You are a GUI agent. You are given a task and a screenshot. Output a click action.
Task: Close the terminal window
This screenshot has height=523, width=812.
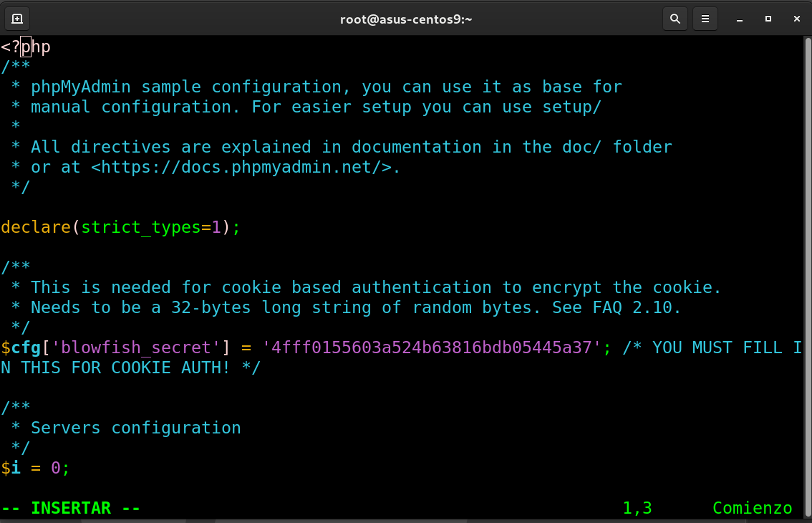point(795,19)
